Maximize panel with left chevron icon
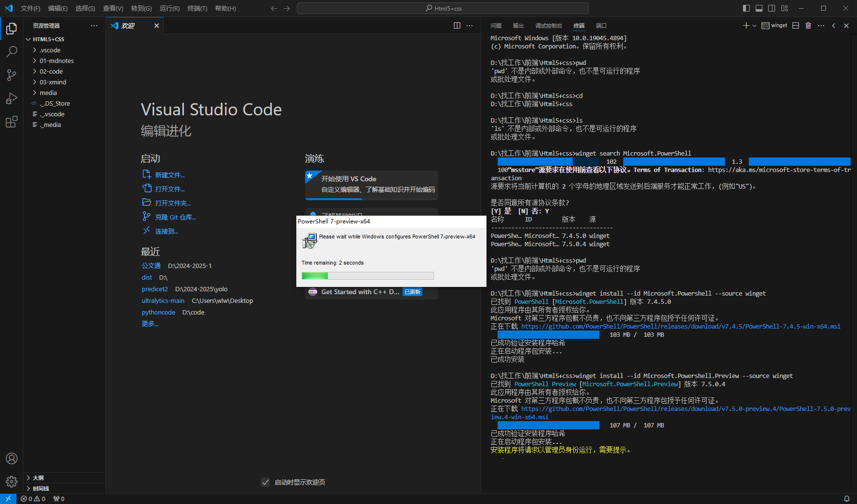This screenshot has width=857, height=504. point(834,26)
